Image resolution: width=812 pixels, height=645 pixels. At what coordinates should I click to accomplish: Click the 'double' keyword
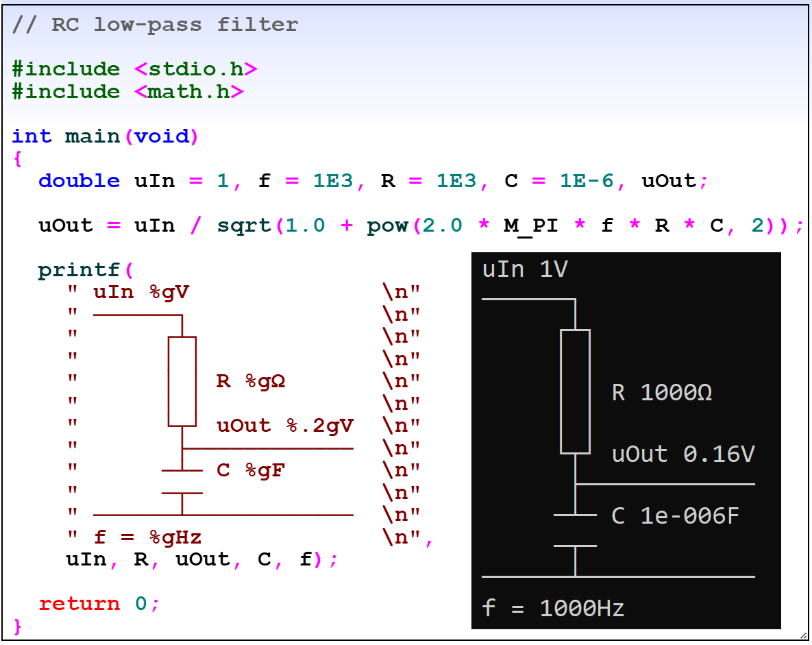point(79,181)
